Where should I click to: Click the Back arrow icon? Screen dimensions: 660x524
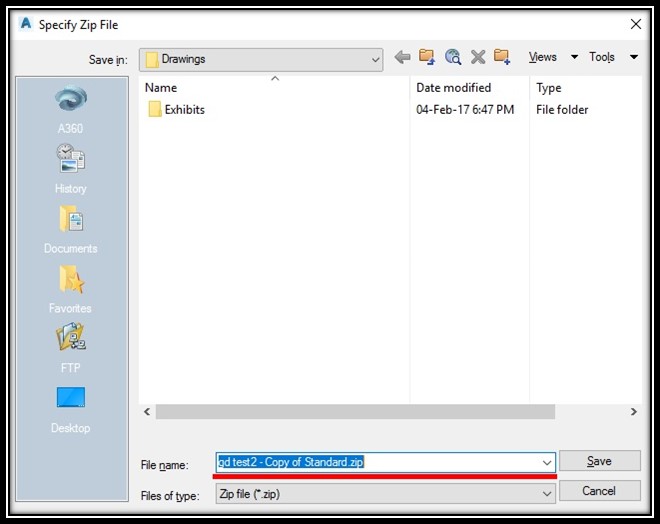coord(402,56)
